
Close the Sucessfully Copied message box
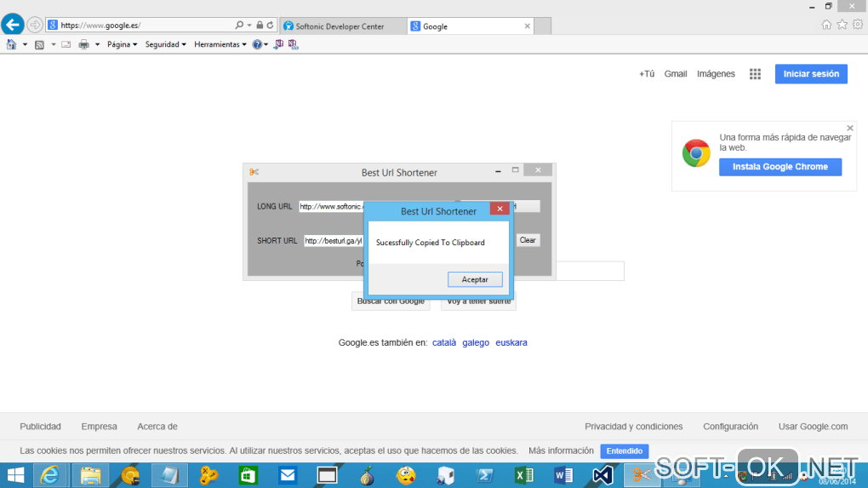(x=500, y=209)
